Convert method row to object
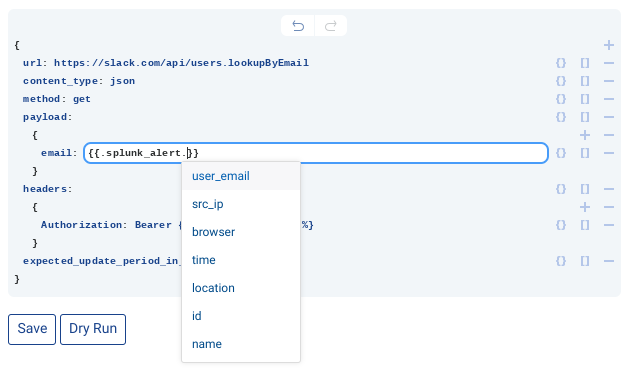 (x=561, y=99)
